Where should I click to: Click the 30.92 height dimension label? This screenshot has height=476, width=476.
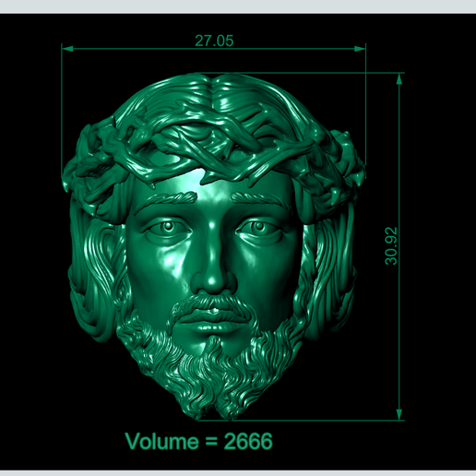391,246
